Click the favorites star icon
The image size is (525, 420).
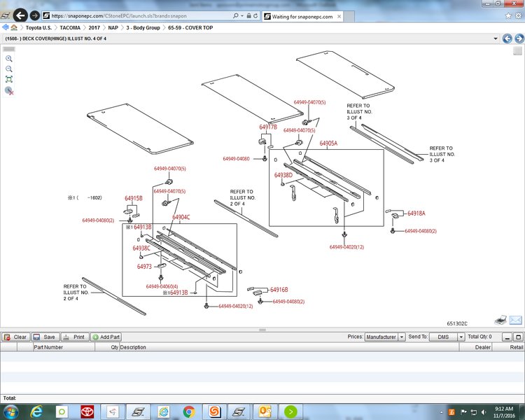pyautogui.click(x=508, y=15)
